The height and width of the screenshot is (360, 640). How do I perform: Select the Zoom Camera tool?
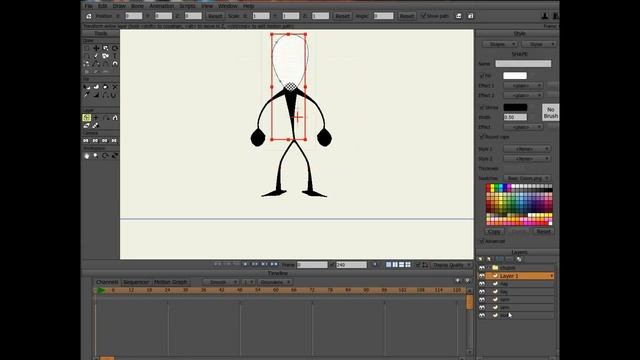click(95, 140)
